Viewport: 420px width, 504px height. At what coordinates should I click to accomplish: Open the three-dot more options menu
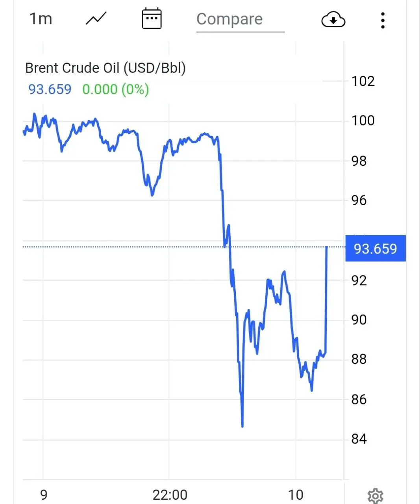click(x=383, y=20)
